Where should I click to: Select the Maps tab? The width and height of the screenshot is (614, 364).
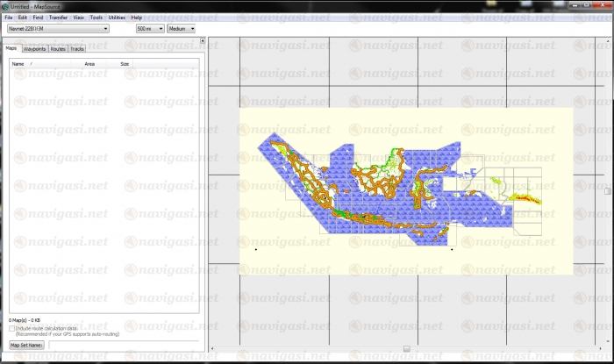point(11,49)
